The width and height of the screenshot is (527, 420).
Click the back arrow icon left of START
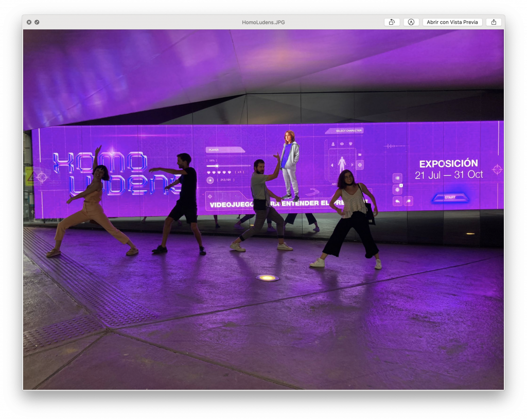point(397,201)
